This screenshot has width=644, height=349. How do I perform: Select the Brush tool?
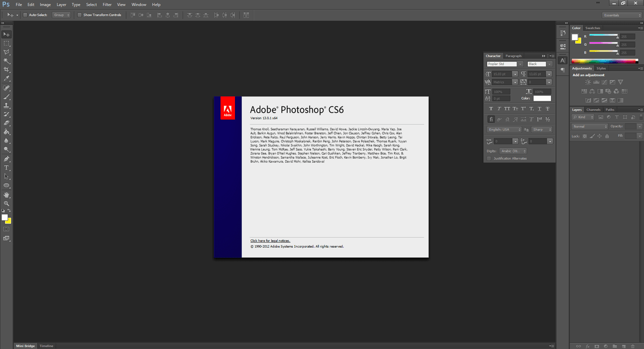coord(7,97)
